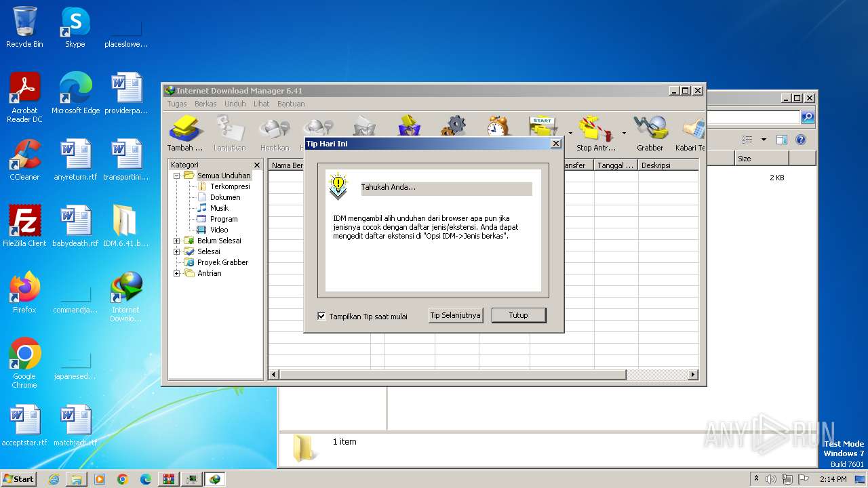Open Internet Explorer from taskbar

pyautogui.click(x=54, y=479)
